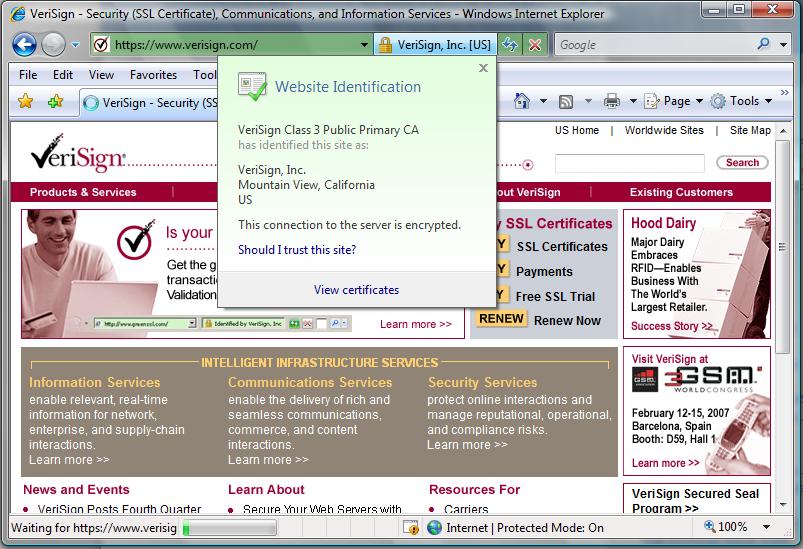Expand the zoom level dropdown arrow

tap(767, 527)
